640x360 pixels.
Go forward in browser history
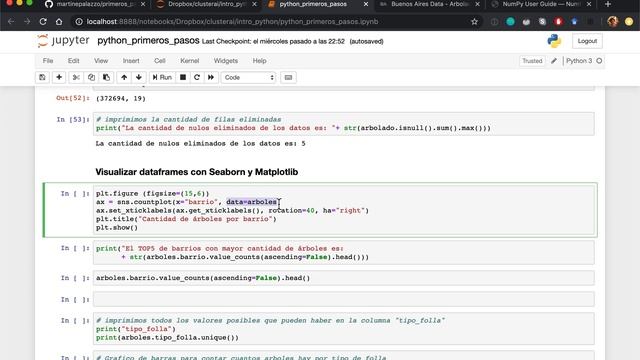27,22
